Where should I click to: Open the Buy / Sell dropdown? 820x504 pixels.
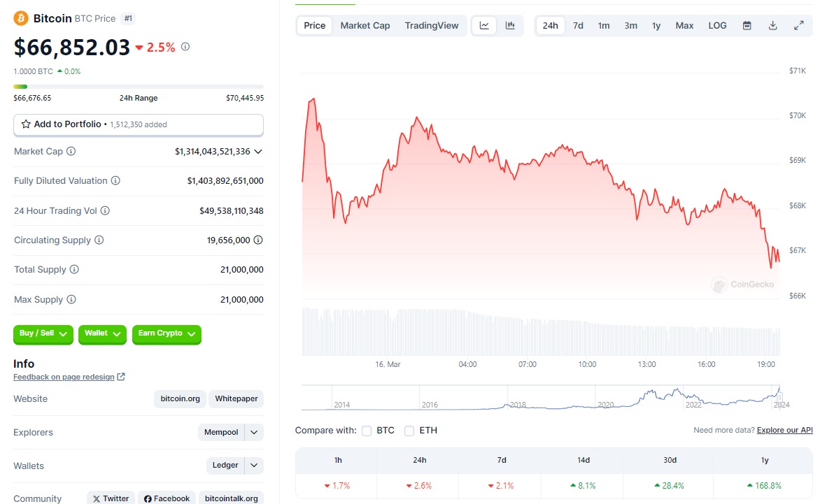click(43, 333)
